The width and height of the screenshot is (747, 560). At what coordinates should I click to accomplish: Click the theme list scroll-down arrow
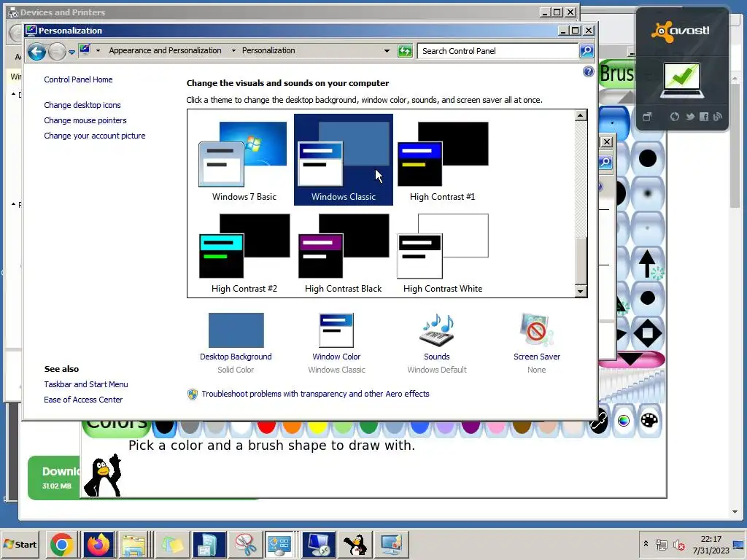click(580, 292)
